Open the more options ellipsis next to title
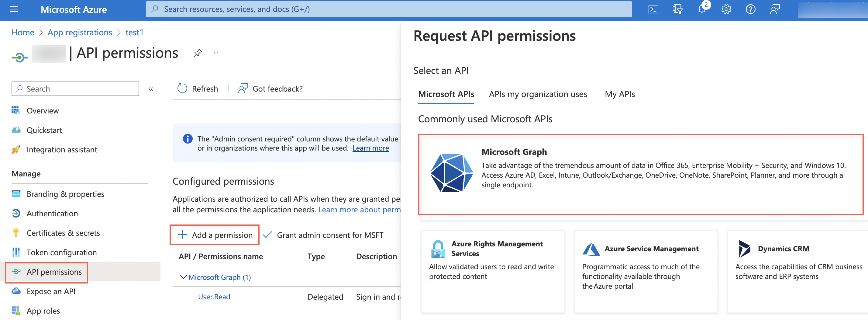868x320 pixels. pyautogui.click(x=217, y=53)
